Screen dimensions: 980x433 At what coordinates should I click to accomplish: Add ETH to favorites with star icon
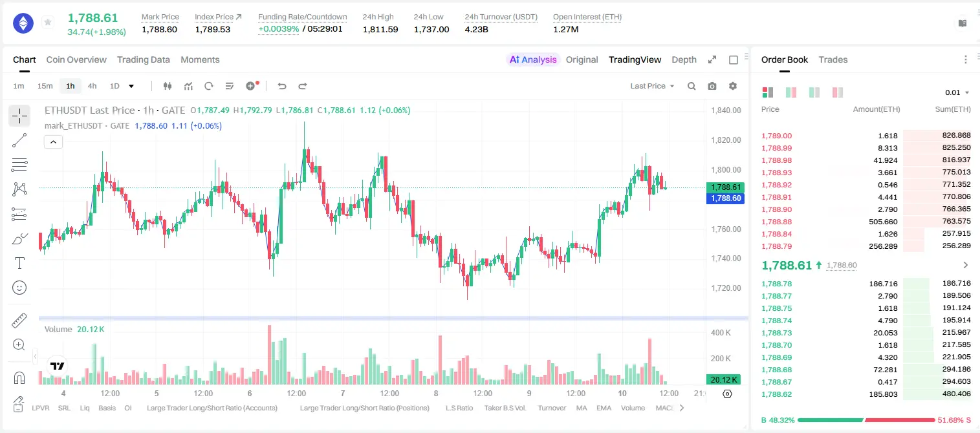(x=48, y=23)
